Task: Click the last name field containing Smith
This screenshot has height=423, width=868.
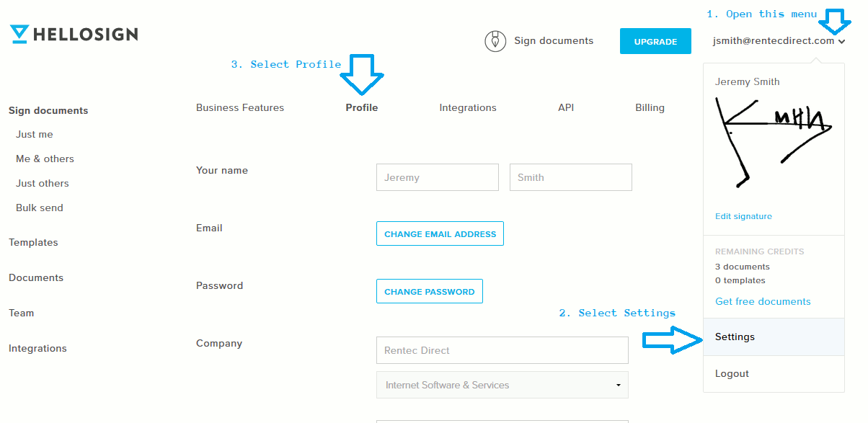Action: point(570,177)
